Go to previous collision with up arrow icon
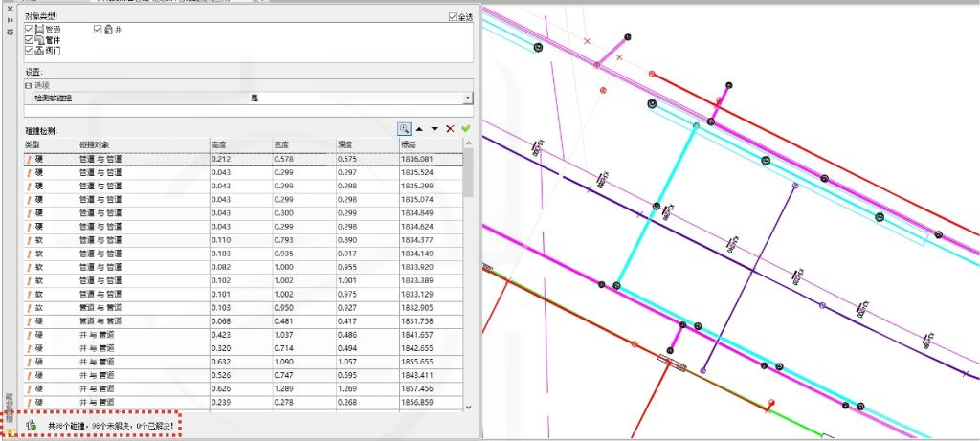Viewport: 980px width, 441px height. (419, 129)
